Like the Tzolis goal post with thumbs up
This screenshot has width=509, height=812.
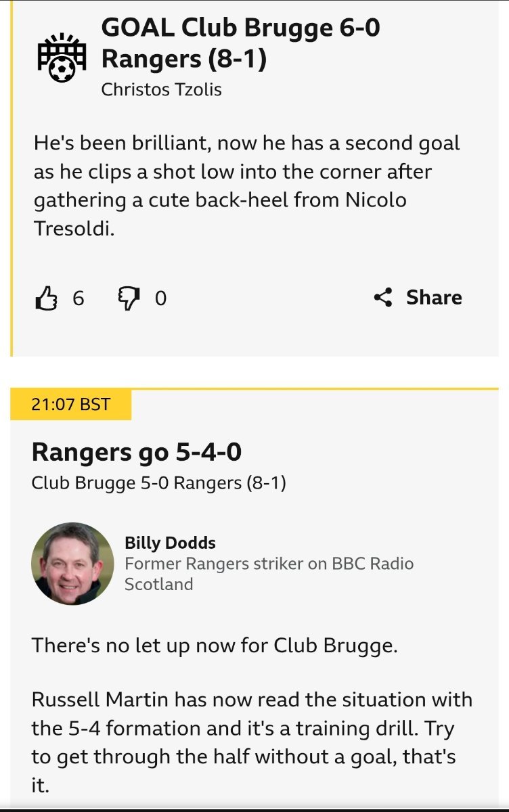(46, 298)
